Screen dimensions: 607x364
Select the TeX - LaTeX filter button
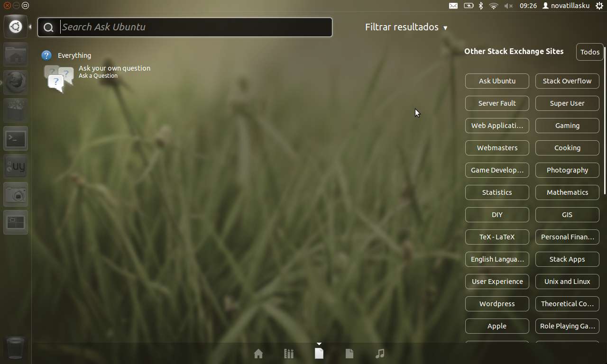click(x=497, y=237)
